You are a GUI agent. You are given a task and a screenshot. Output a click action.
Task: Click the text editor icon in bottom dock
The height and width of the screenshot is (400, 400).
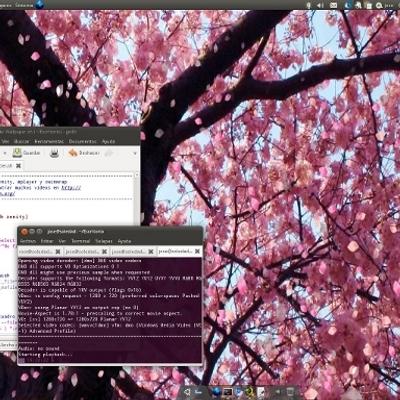[261, 392]
